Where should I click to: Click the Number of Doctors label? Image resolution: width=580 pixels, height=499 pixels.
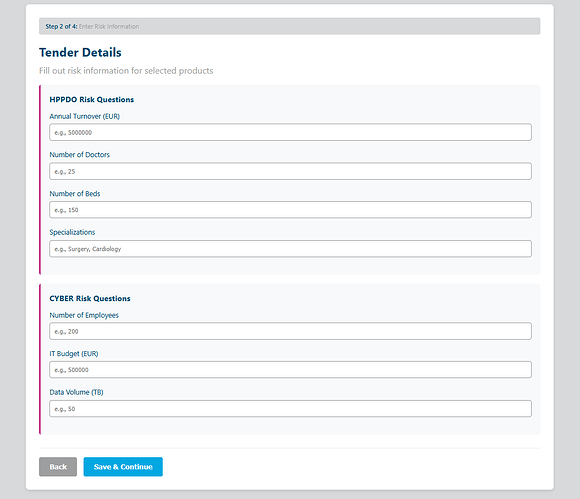pyautogui.click(x=80, y=155)
